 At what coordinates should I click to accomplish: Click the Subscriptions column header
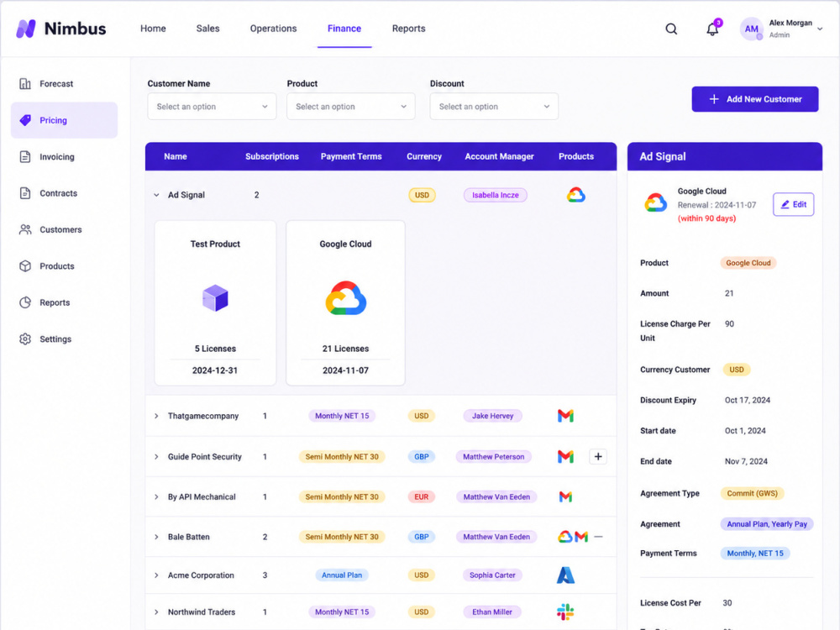(x=272, y=156)
